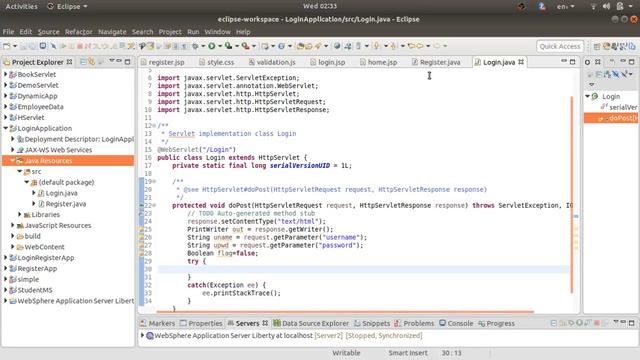Open the Snippets tab
The height and width of the screenshot is (360, 640).
pos(372,323)
